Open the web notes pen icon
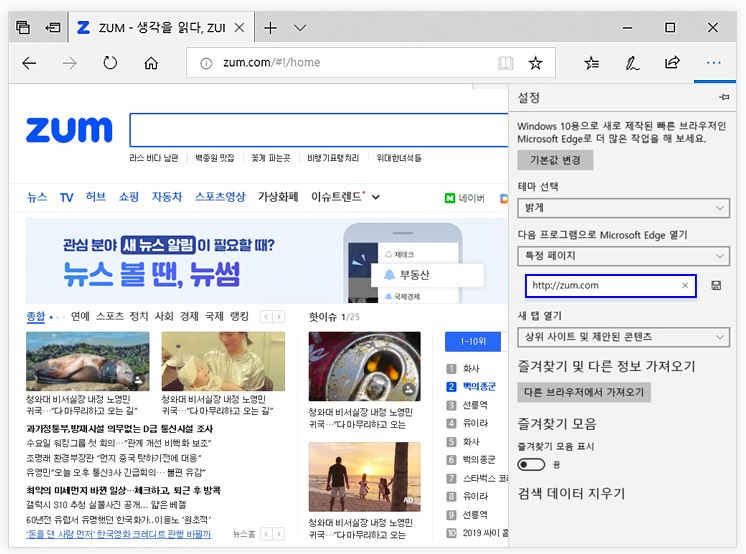746x554 pixels. click(x=632, y=63)
